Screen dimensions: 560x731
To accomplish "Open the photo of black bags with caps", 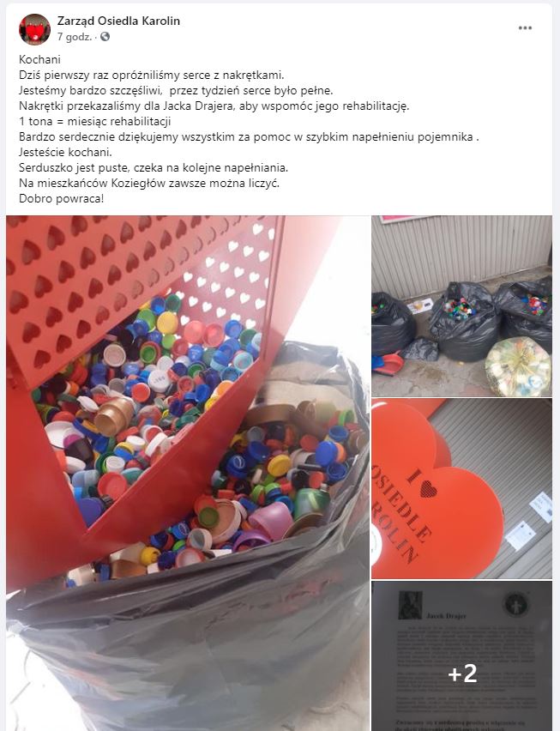I will coord(461,305).
